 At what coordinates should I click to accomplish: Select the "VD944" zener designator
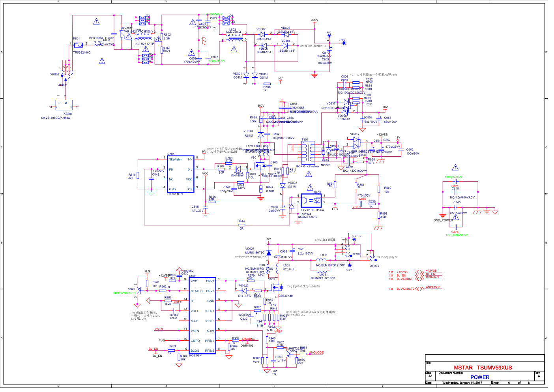(x=307, y=214)
